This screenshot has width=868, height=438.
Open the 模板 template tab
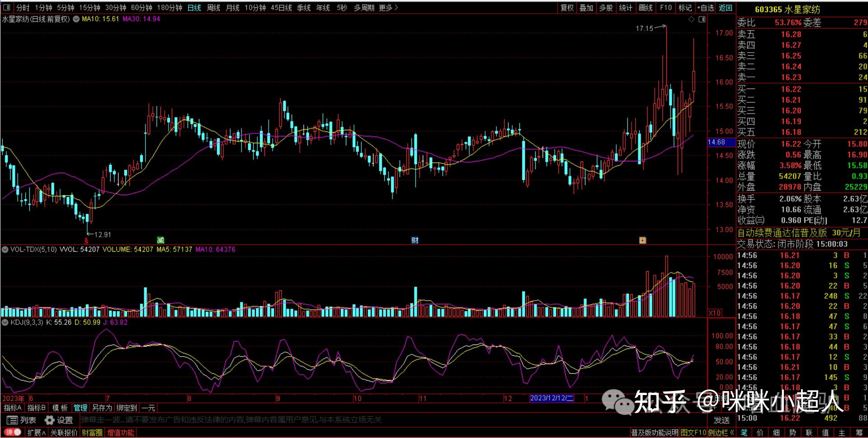(x=60, y=408)
